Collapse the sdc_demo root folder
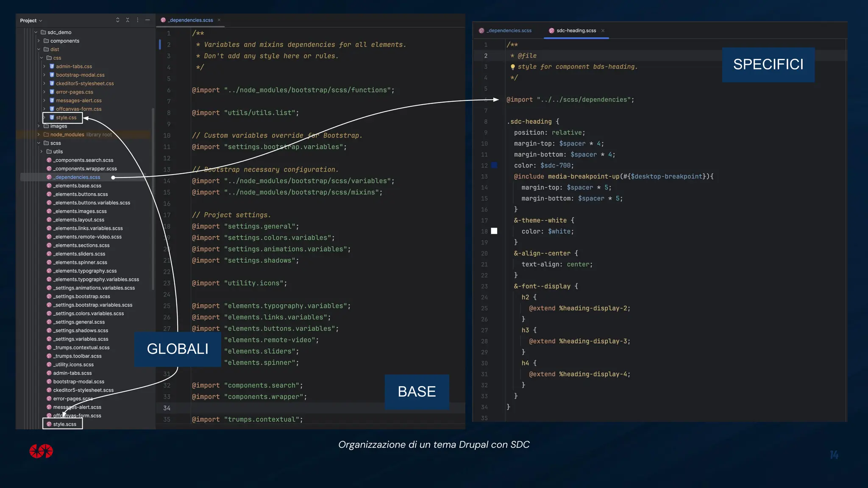The image size is (868, 488). click(36, 32)
